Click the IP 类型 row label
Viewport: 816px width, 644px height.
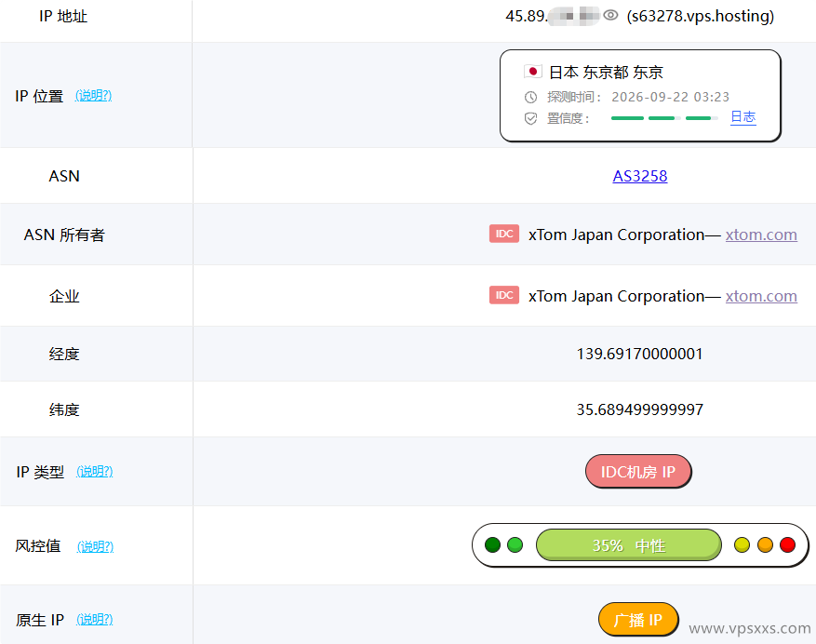[40, 472]
